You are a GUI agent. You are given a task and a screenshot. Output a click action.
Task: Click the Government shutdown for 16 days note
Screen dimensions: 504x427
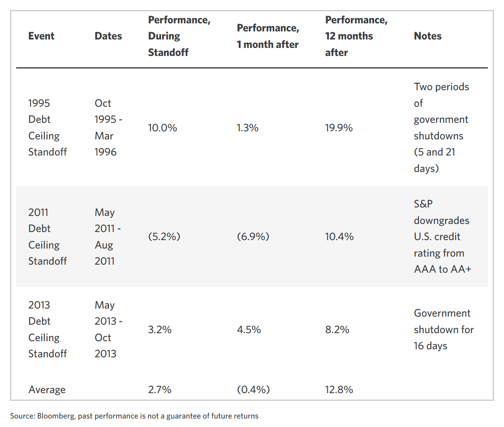pos(443,330)
